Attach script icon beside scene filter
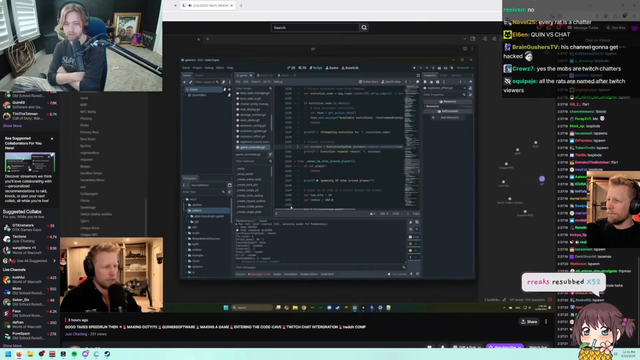Image resolution: width=640 pixels, height=360 pixels. point(223,82)
